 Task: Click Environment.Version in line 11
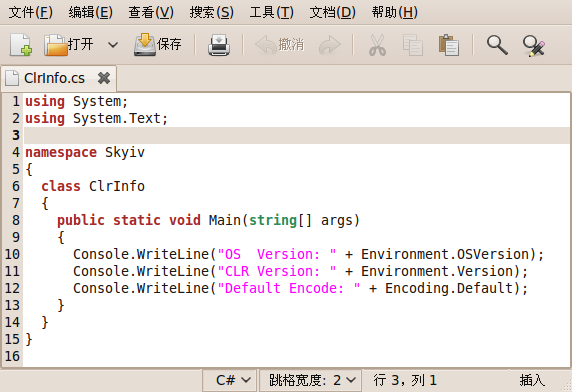coord(437,271)
